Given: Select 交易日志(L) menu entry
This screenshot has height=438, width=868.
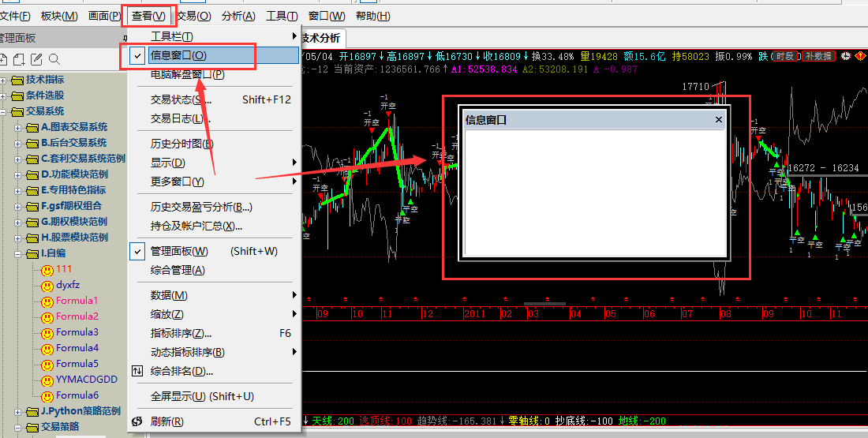Looking at the screenshot, I should [x=215, y=118].
